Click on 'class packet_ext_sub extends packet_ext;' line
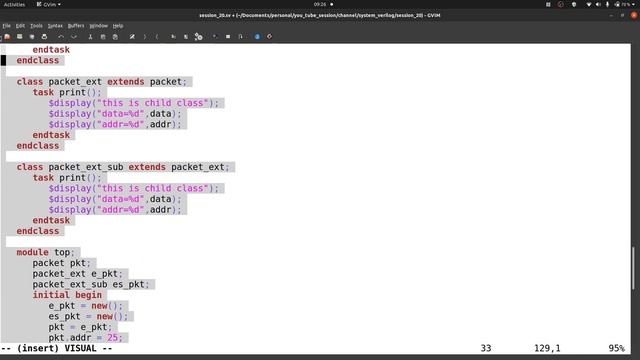640x360 pixels. pos(123,167)
